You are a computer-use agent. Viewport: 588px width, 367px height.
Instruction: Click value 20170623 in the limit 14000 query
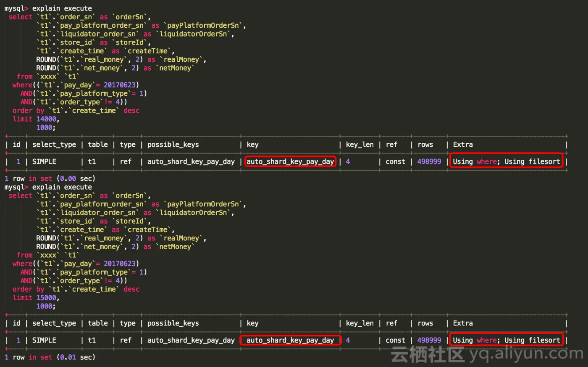coord(120,85)
